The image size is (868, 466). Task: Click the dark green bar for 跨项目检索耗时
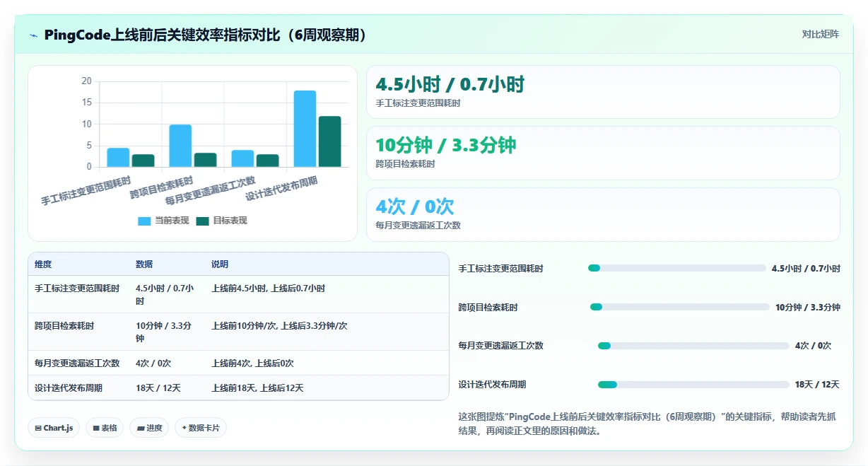[x=205, y=160]
